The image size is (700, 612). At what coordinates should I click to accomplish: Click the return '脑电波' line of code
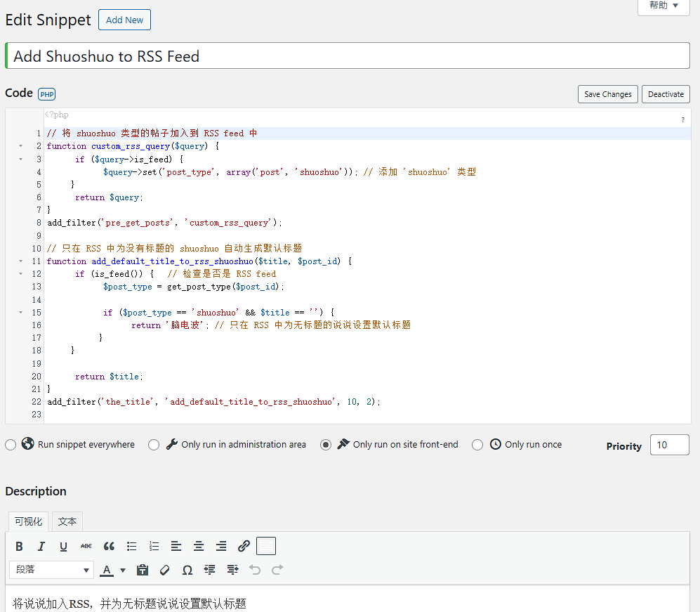click(x=271, y=325)
